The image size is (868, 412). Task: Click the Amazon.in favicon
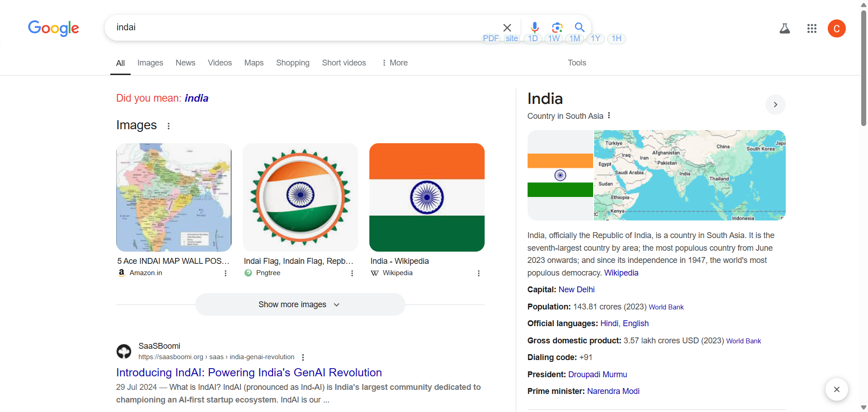(x=122, y=273)
